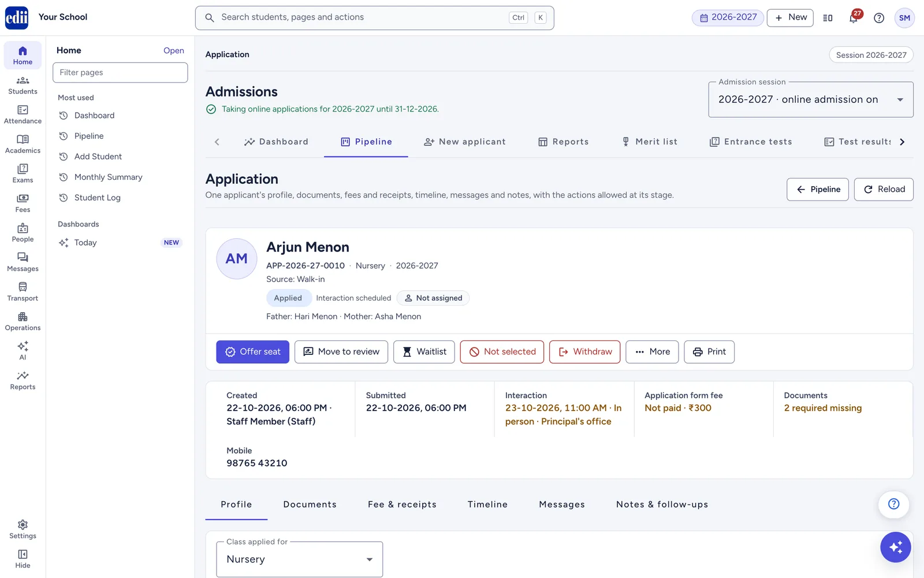The height and width of the screenshot is (578, 924).
Task: Open the Test results tab
Action: (x=858, y=142)
